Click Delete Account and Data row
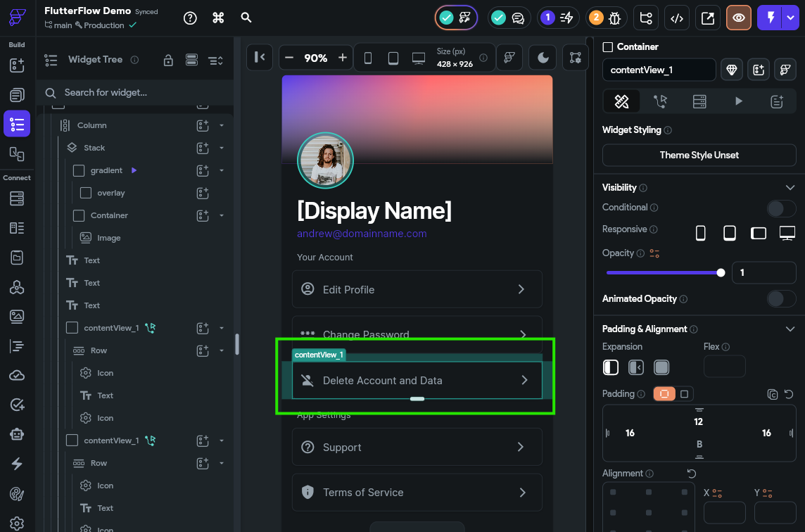The image size is (805, 532). click(417, 381)
